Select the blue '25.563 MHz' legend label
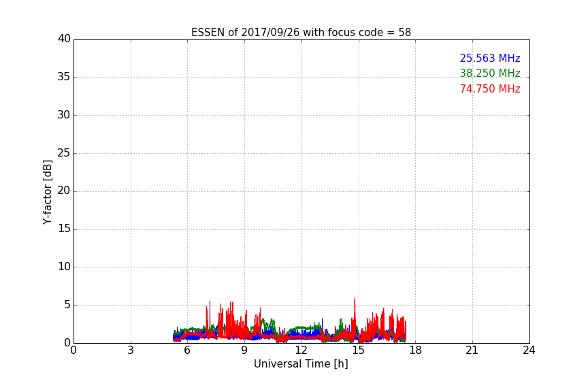The image size is (588, 392). pos(490,59)
